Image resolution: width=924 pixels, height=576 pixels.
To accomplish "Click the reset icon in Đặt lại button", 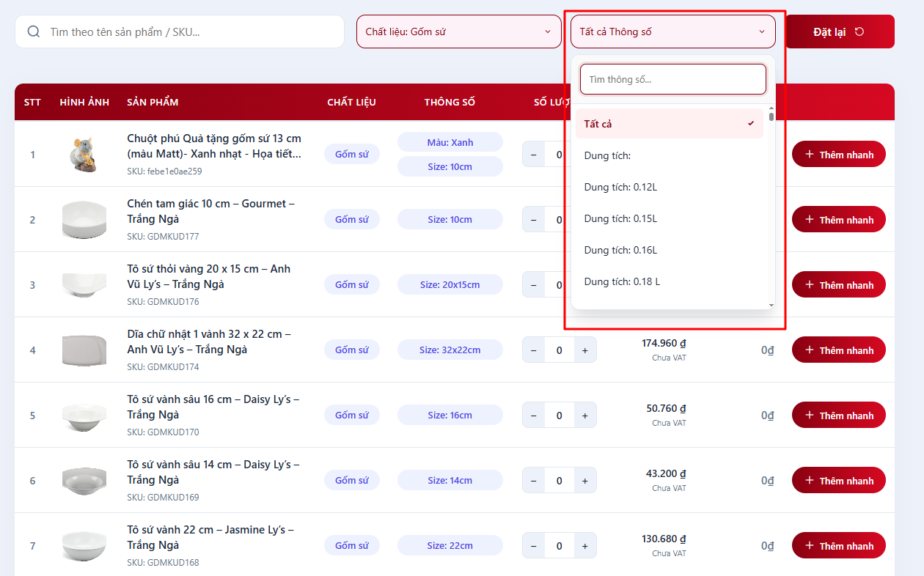I will (859, 32).
